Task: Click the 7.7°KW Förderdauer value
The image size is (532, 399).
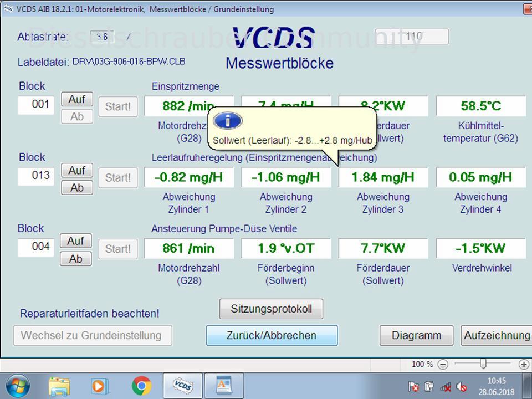Action: tap(383, 248)
